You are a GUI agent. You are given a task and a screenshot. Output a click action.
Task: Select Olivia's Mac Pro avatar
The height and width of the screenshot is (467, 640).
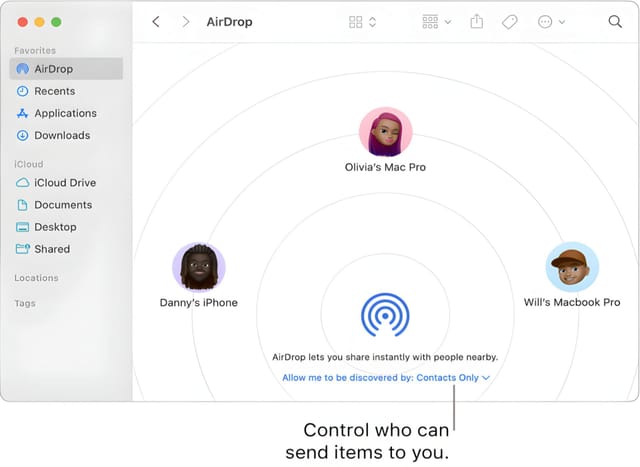[x=385, y=132]
